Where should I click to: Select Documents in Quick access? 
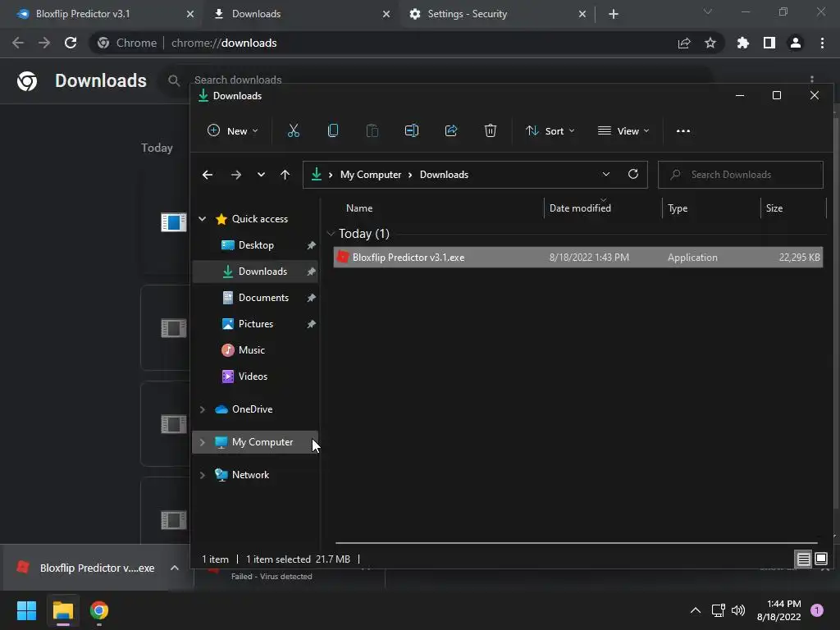tap(256, 297)
